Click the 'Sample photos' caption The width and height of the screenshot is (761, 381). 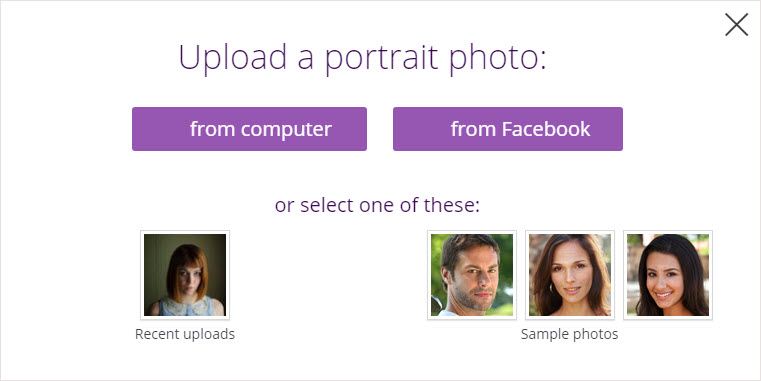point(569,334)
